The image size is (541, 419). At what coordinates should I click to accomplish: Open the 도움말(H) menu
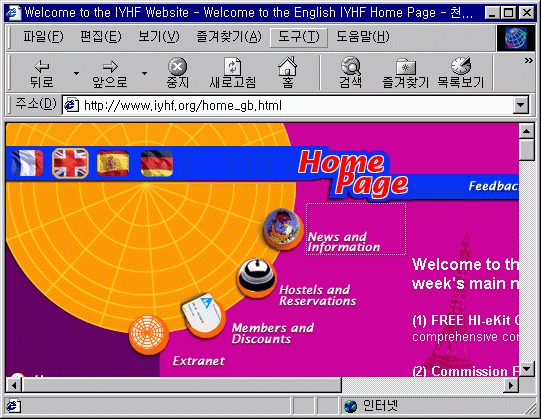(x=363, y=37)
